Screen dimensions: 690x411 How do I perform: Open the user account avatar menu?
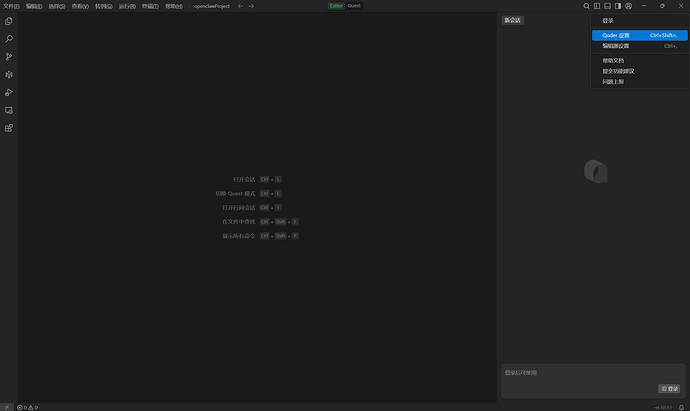pos(628,6)
